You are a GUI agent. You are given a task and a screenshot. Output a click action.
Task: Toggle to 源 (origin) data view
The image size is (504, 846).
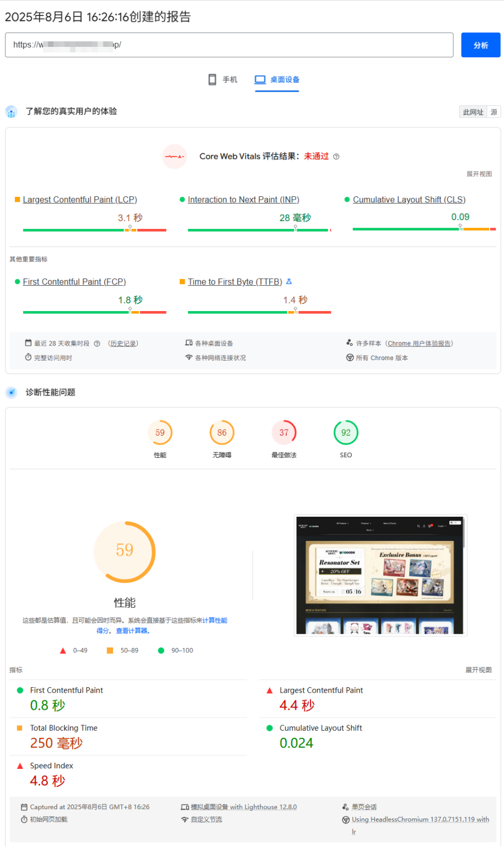click(494, 112)
